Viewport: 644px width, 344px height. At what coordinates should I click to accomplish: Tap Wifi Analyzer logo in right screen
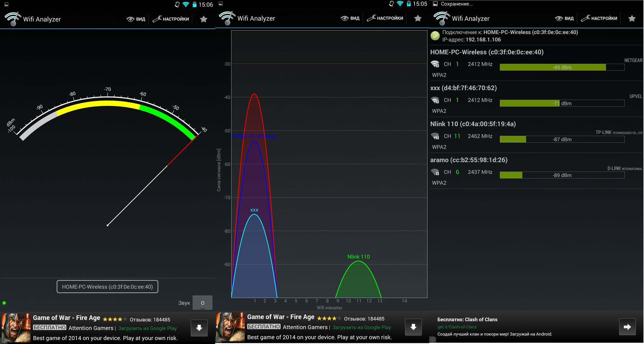tap(442, 18)
